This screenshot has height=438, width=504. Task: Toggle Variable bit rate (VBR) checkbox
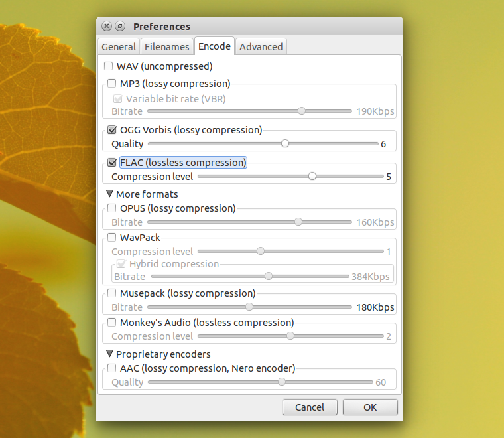(117, 98)
